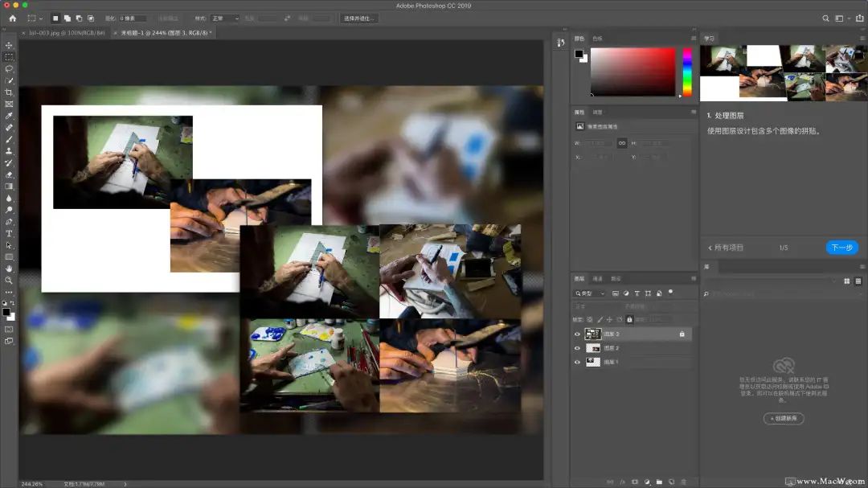Hide the top layer 图层 3
868x488 pixels.
pos(577,334)
